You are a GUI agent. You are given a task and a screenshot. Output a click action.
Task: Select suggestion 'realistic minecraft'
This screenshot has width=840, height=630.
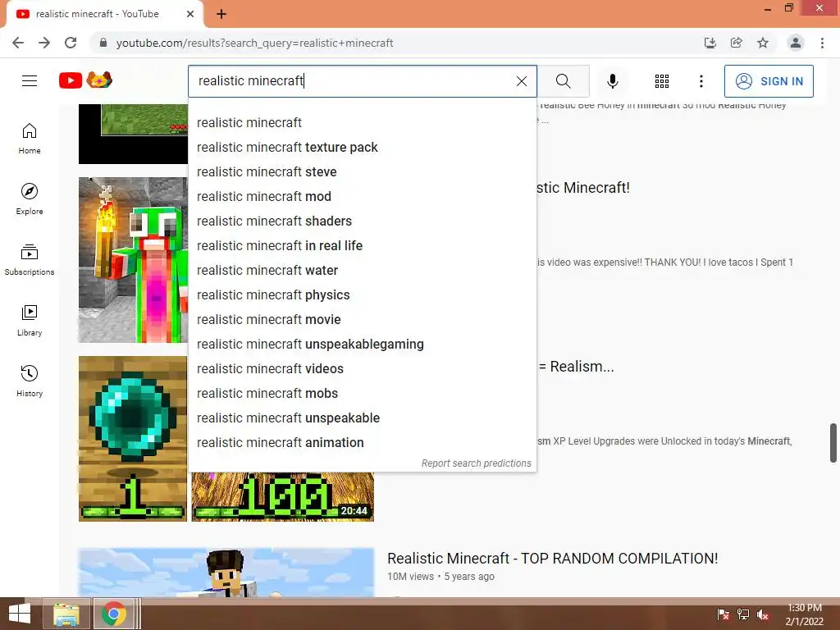[362, 123]
